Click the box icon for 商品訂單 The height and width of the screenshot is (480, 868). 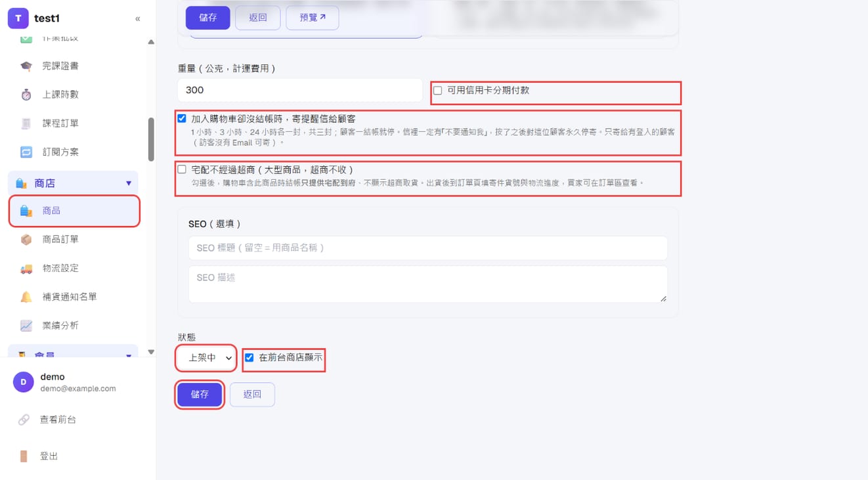coord(26,240)
